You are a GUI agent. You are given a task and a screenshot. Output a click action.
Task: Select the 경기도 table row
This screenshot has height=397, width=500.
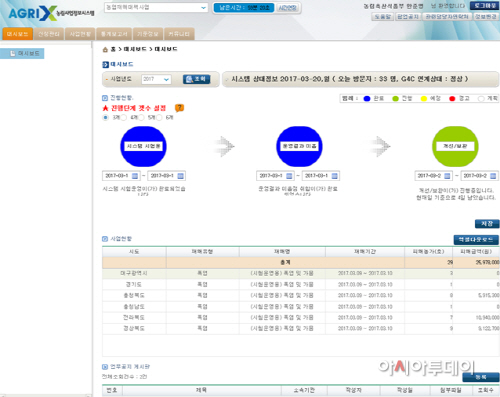(x=301, y=284)
